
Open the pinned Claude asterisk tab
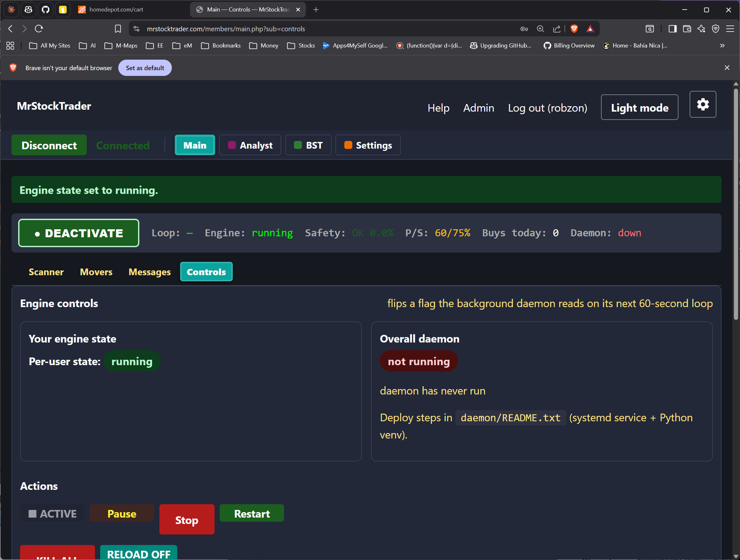(11, 9)
